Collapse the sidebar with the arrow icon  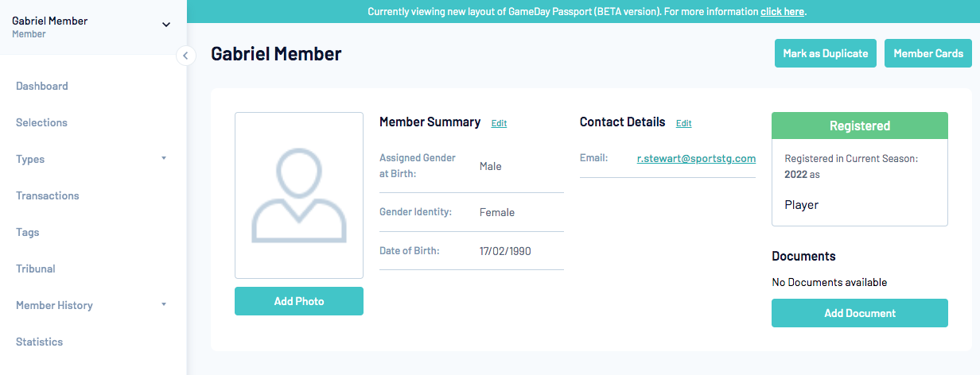(x=185, y=56)
